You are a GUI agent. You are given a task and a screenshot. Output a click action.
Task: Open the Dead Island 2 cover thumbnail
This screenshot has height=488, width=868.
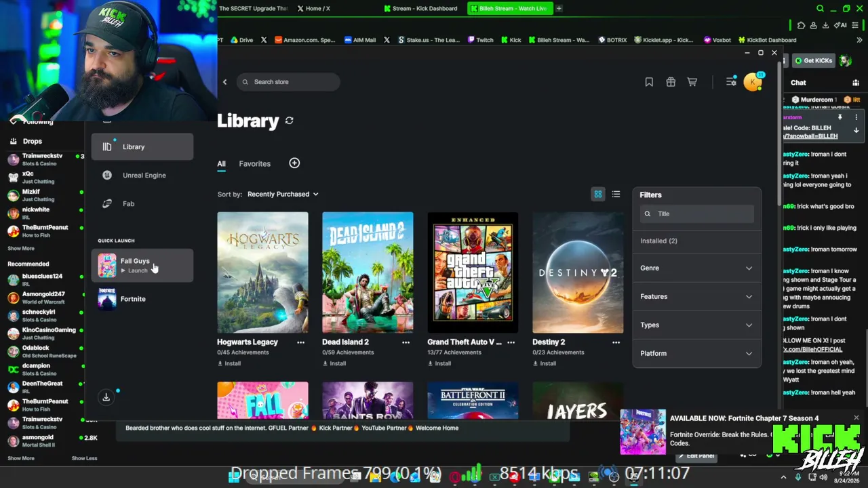pyautogui.click(x=368, y=272)
